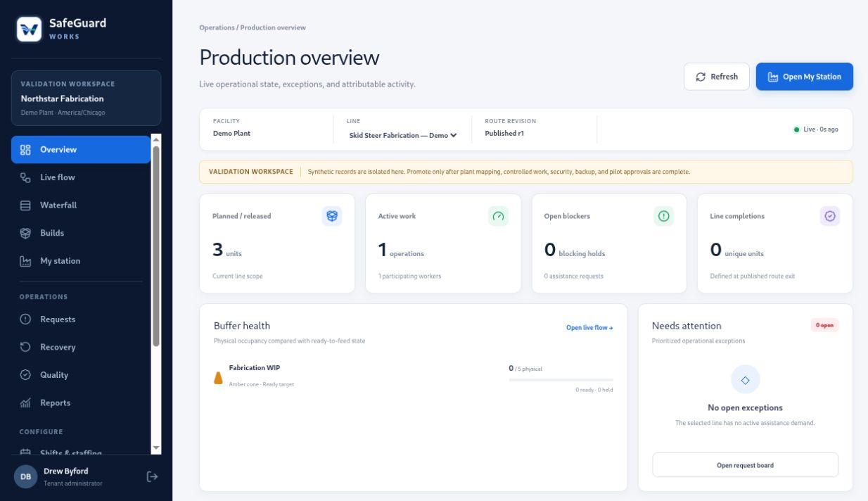The height and width of the screenshot is (501, 868).
Task: Click the factory icon on the Open My Station button
Action: 773,77
